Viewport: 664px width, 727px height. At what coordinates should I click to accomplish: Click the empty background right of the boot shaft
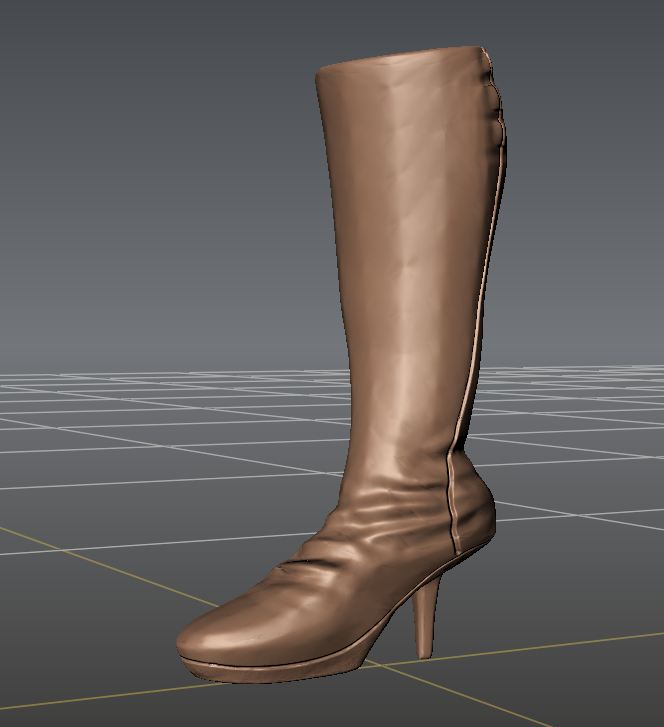click(x=590, y=200)
